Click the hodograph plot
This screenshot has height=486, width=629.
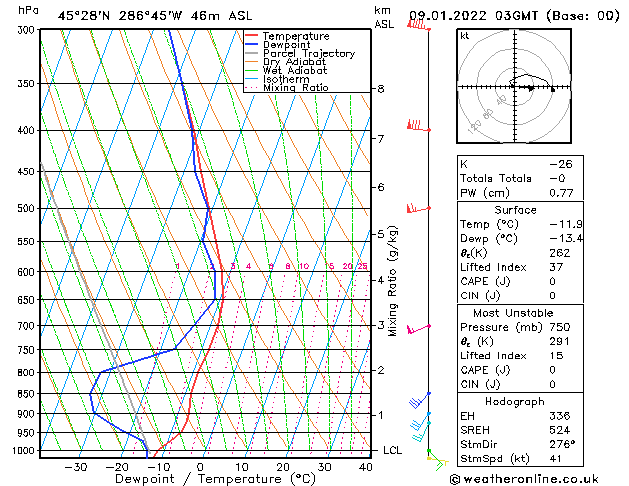click(x=514, y=86)
